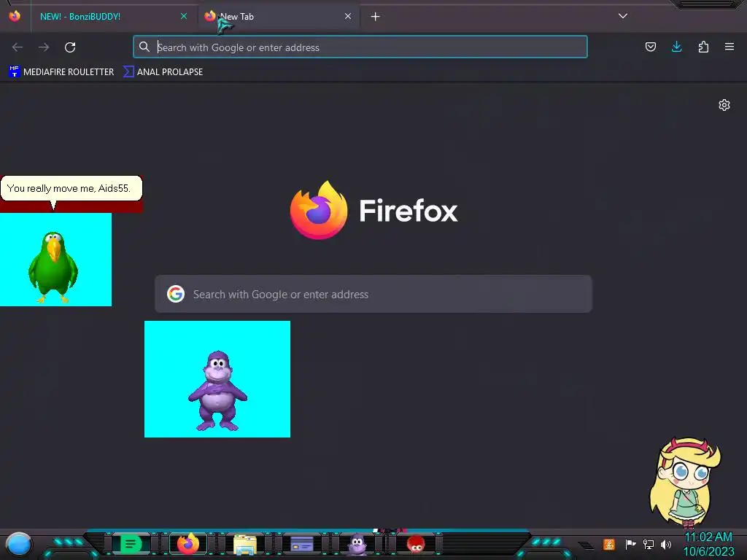
Task: Click the Firefox logo on new tab page
Action: pyautogui.click(x=319, y=210)
